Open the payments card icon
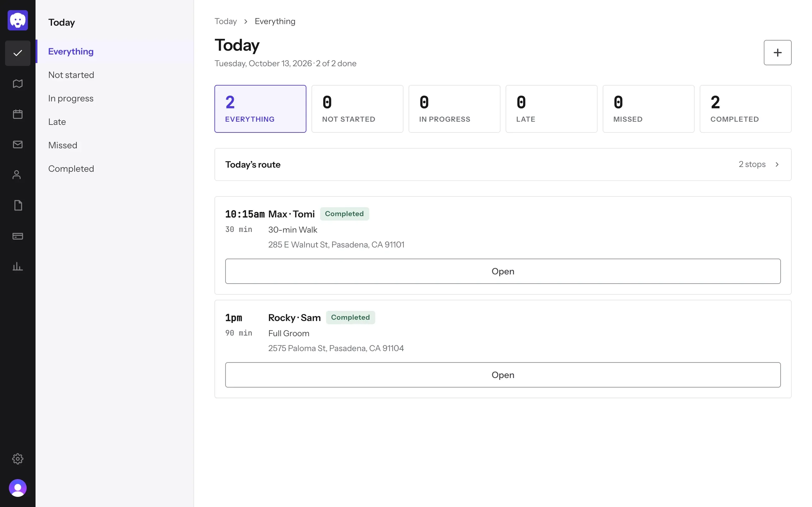The height and width of the screenshot is (507, 812). tap(17, 236)
